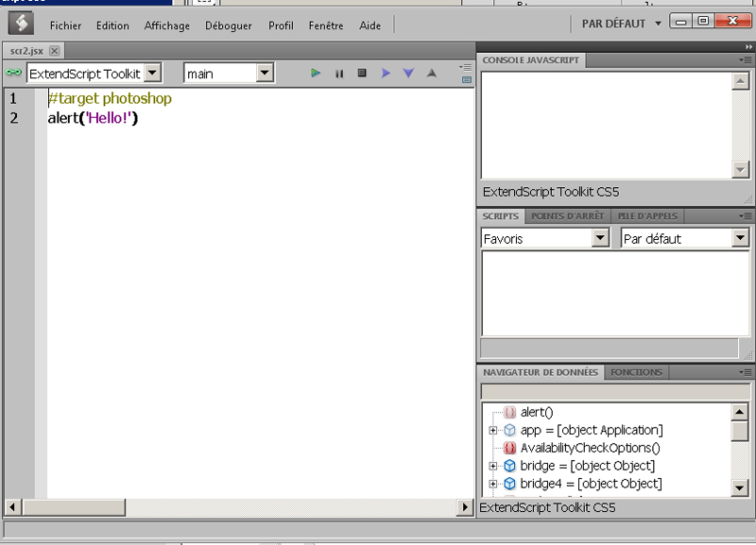Open the ExtendScript Toolkit target dropdown
The image size is (756, 545).
[153, 74]
